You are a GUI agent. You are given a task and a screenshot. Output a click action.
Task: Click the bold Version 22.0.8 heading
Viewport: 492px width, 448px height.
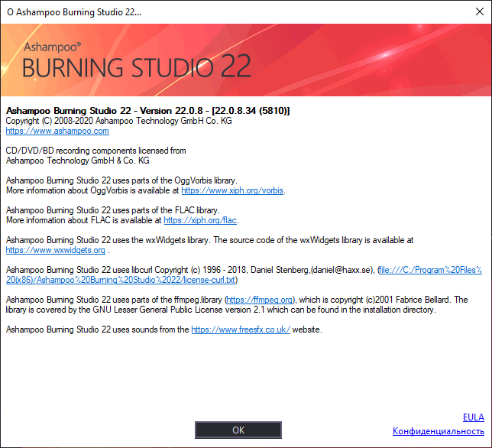point(147,111)
